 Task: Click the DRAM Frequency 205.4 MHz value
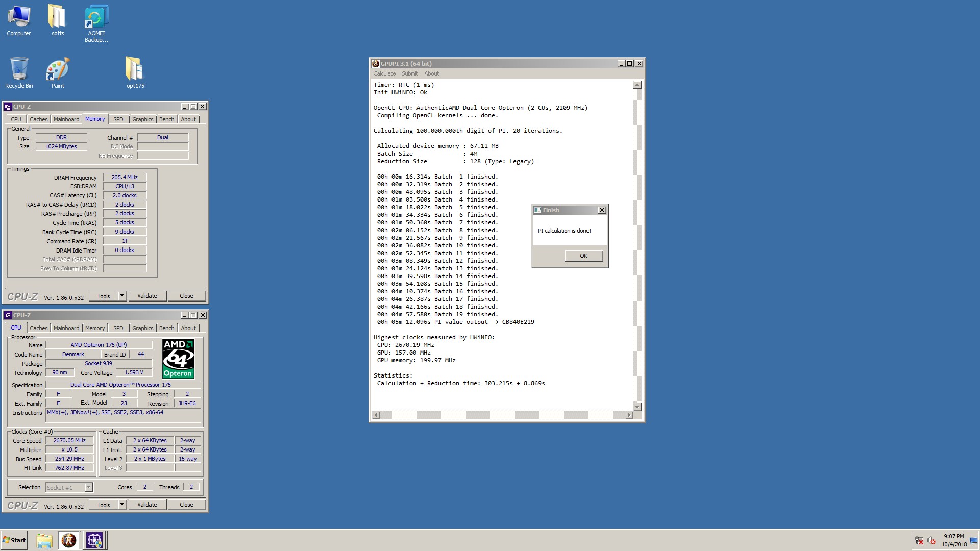point(125,177)
